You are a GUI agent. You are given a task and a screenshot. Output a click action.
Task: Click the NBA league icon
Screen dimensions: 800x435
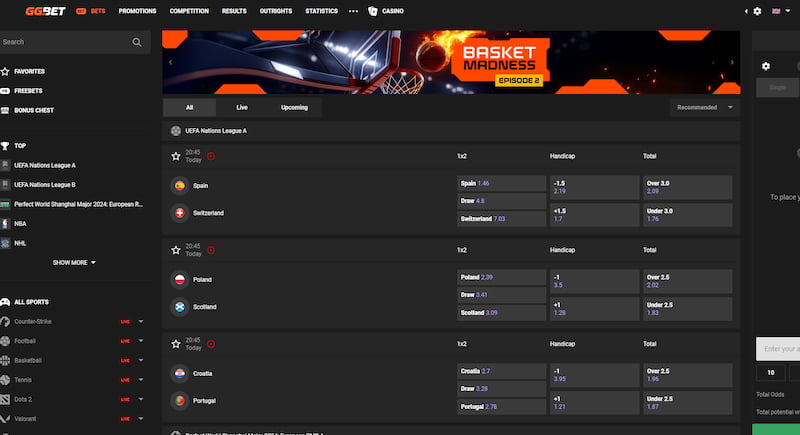(5, 223)
